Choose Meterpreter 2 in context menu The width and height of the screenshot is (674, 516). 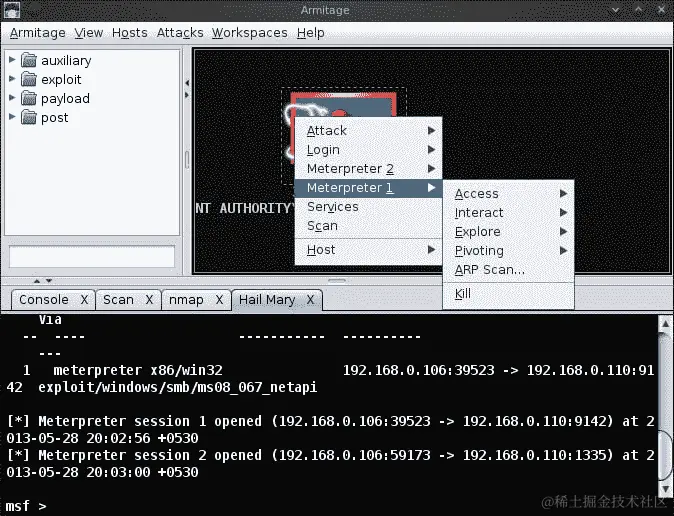point(368,169)
